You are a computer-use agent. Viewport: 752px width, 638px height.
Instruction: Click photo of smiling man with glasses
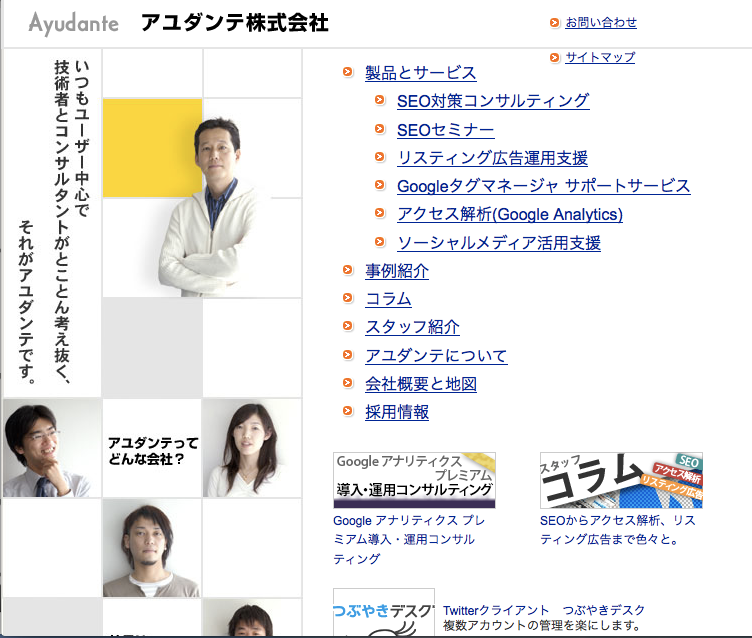[52, 449]
